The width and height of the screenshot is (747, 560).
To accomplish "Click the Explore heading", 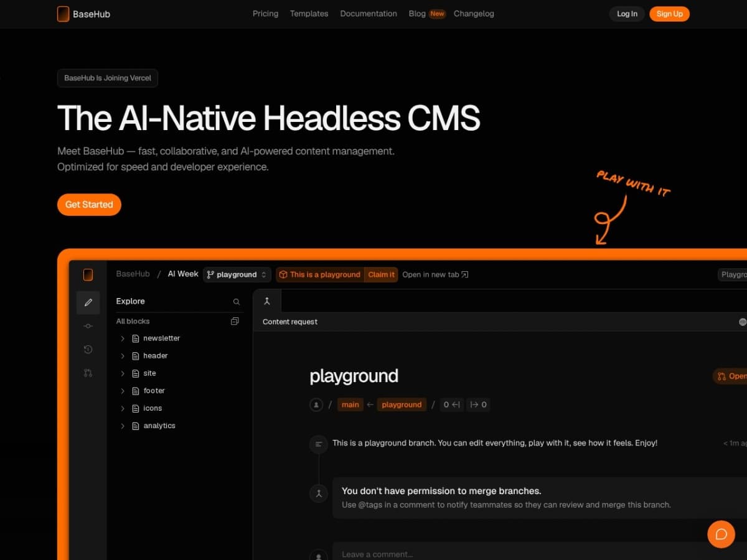I will click(130, 301).
